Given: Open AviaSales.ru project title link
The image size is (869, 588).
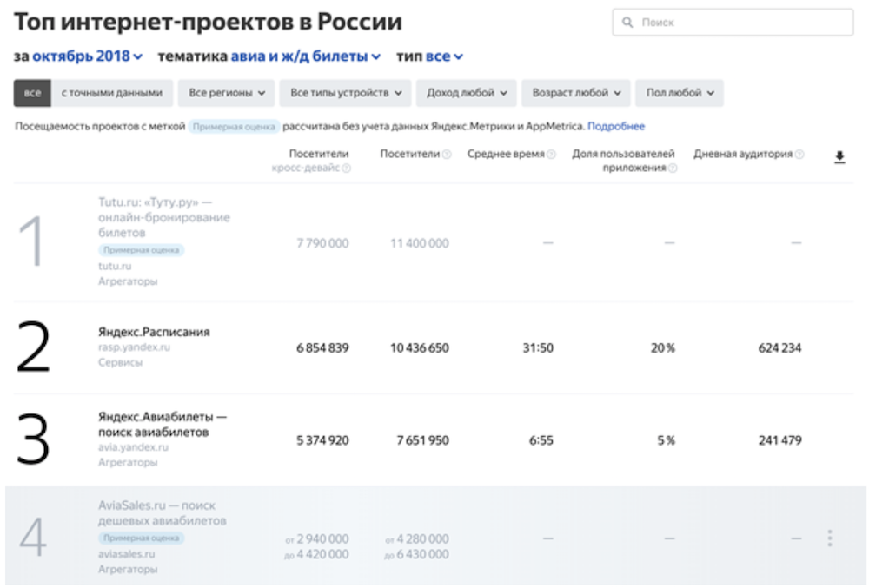Looking at the screenshot, I should tap(162, 512).
